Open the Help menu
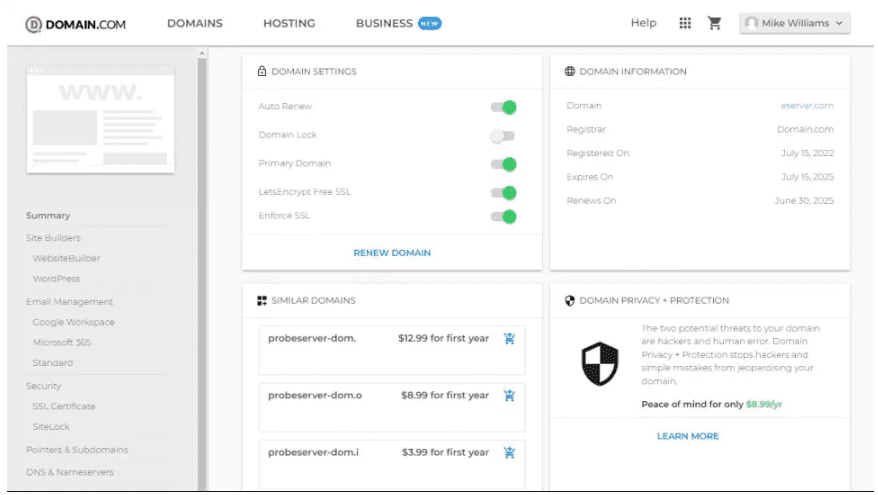Screen dimensions: 878x495 643,22
